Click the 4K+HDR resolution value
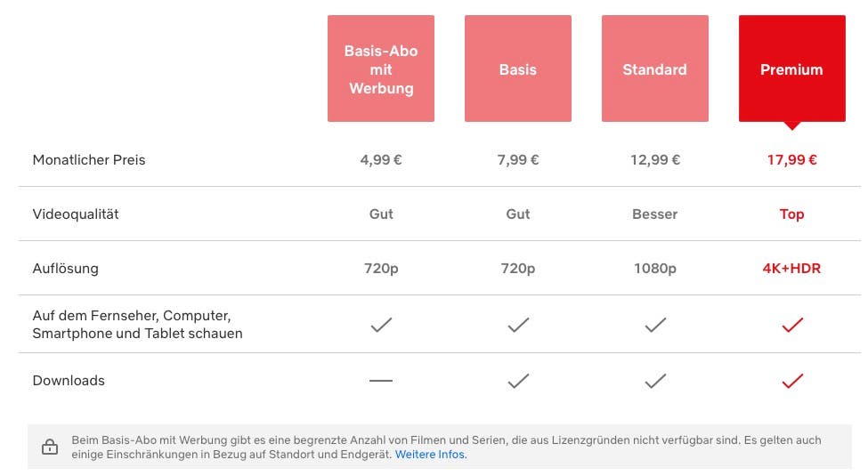 [x=791, y=269]
